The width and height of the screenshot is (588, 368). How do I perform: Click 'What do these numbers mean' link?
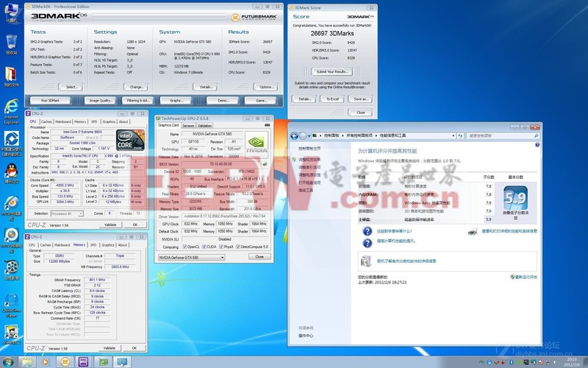pos(394,231)
